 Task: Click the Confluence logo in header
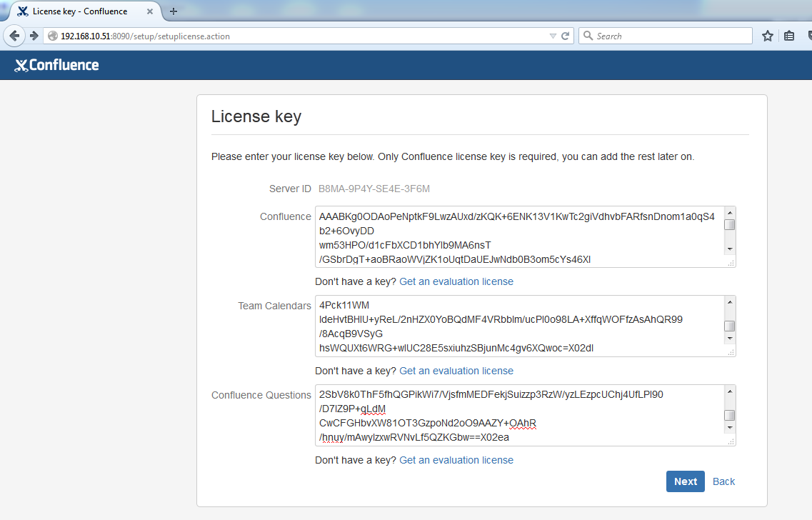[56, 65]
